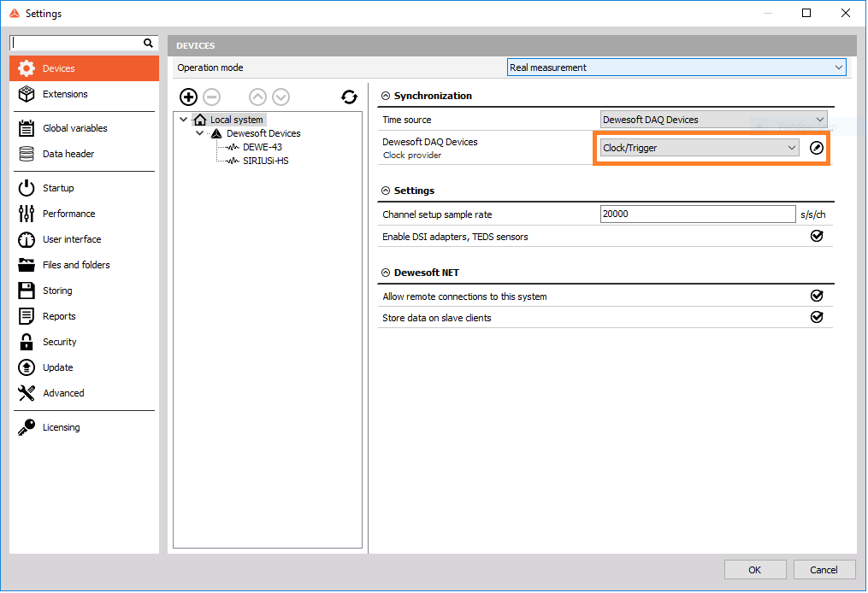This screenshot has height=593, width=868.
Task: Close the Settings window
Action: [845, 13]
